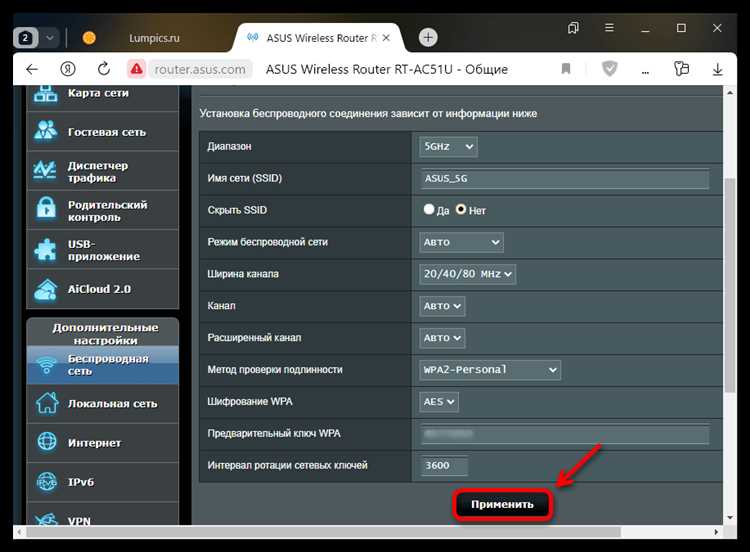Expand the tab group dropdown arrow
This screenshot has width=750, height=552.
click(x=50, y=38)
